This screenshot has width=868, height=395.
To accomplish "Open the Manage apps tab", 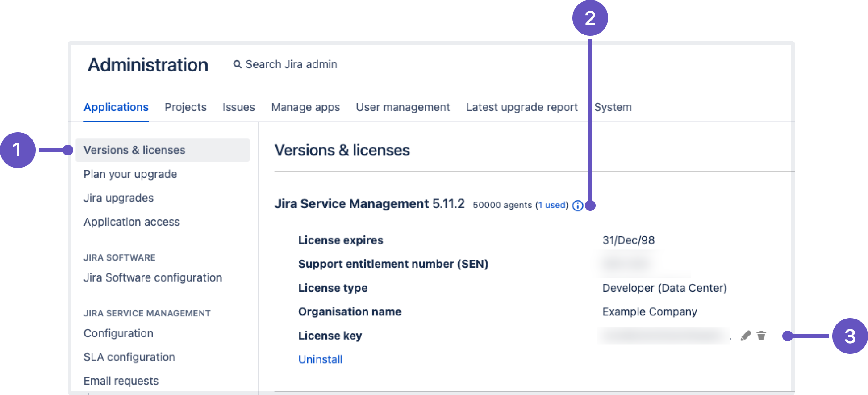I will [305, 107].
